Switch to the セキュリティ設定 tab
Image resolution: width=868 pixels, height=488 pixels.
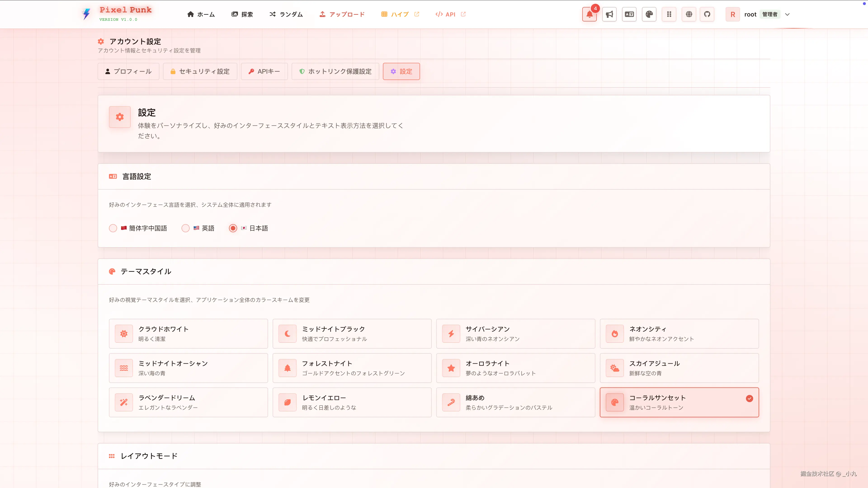[x=200, y=71]
